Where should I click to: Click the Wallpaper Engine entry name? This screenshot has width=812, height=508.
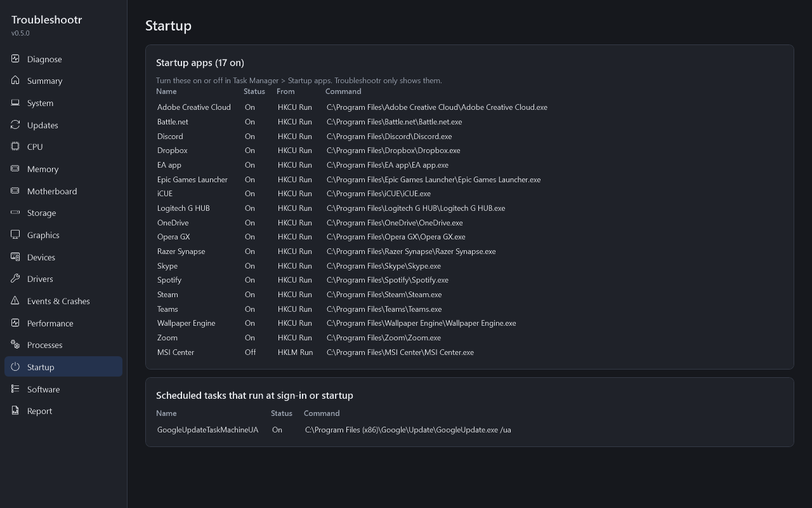(187, 323)
